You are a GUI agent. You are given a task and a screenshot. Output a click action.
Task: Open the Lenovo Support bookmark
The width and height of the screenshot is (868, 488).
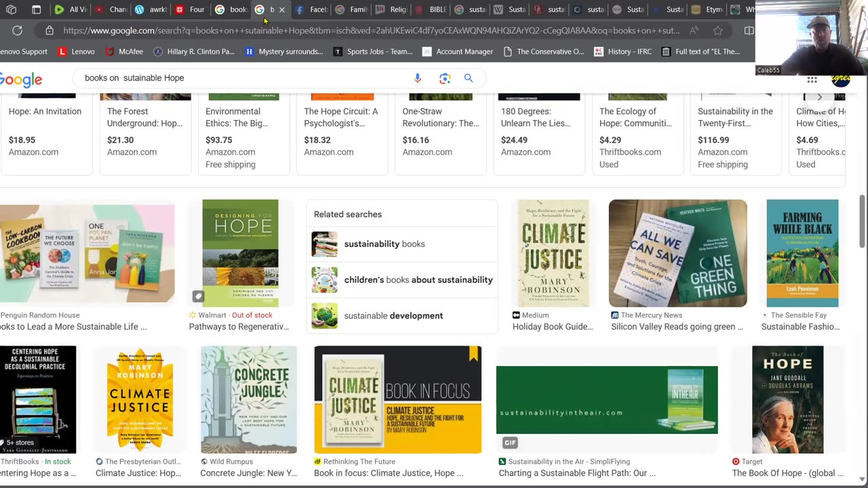[24, 52]
